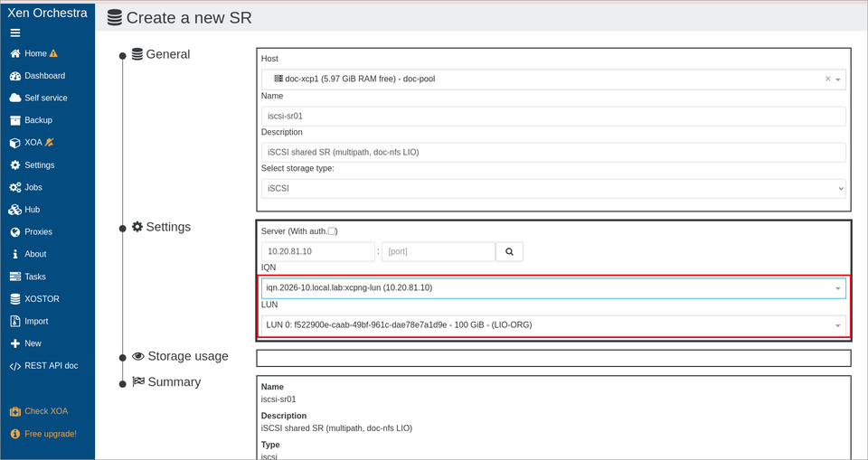This screenshot has height=460, width=868.
Task: Open the Host dropdown arrow
Action: tap(838, 80)
